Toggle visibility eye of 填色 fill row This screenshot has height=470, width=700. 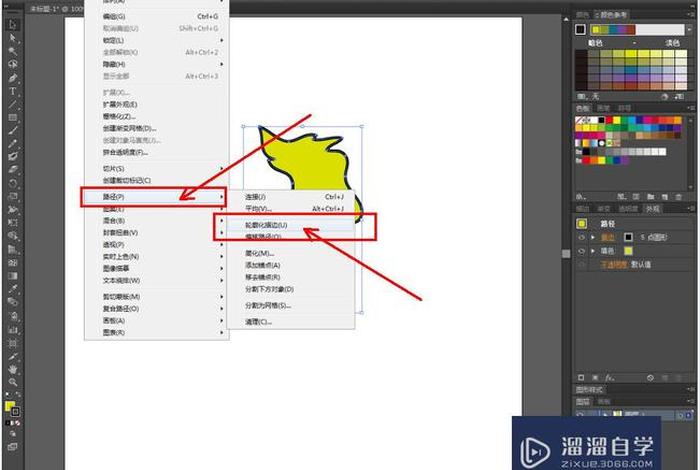pos(582,251)
